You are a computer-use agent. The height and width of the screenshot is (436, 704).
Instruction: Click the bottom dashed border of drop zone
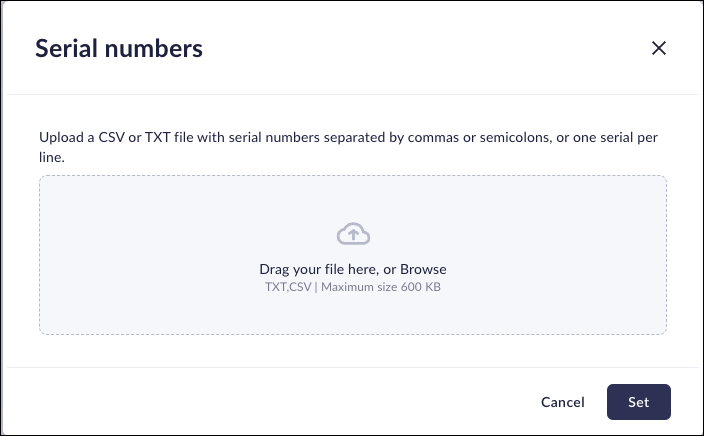(353, 334)
